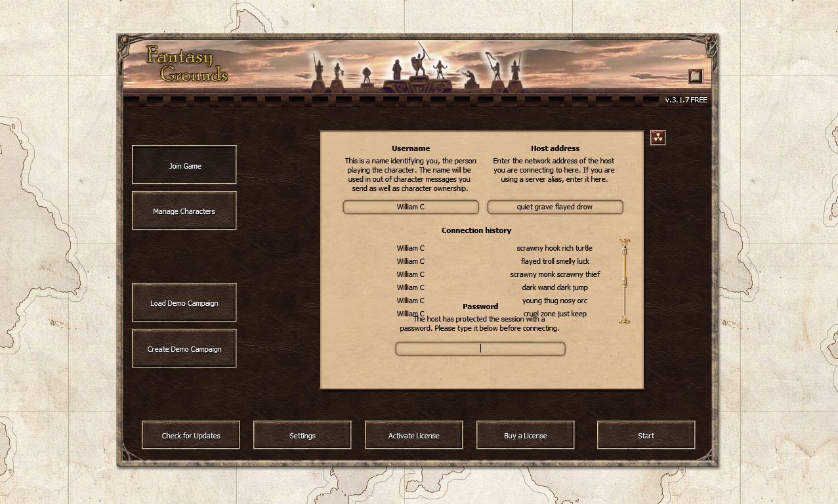
Task: Click the scroll-down ornament of the history scrollbar
Action: (625, 319)
